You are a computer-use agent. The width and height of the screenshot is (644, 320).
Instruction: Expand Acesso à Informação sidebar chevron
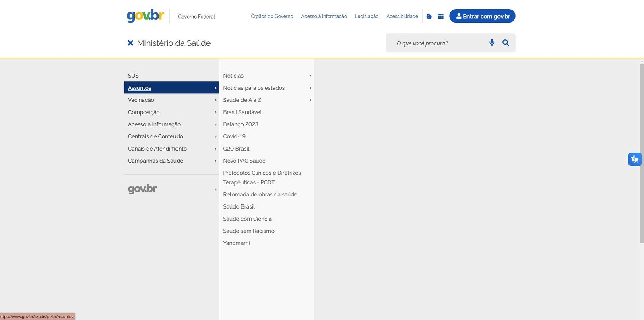point(215,124)
